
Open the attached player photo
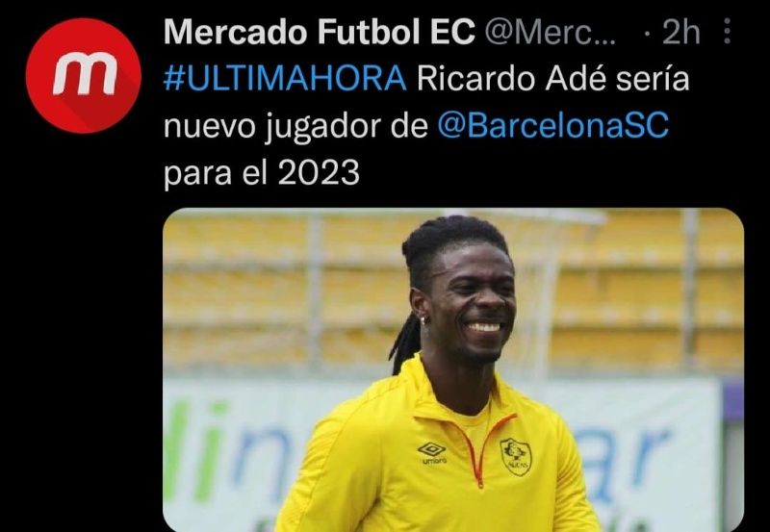coord(453,370)
